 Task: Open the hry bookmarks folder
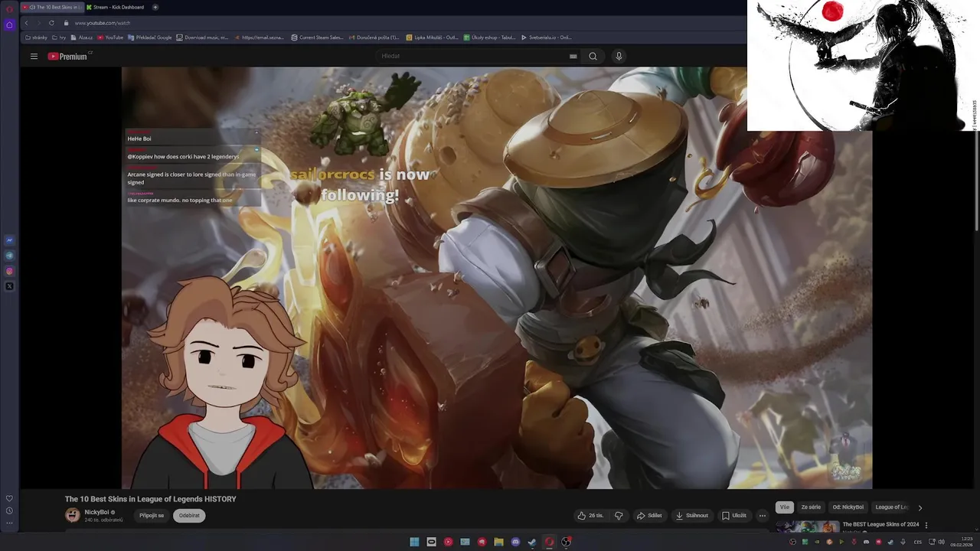coord(59,37)
